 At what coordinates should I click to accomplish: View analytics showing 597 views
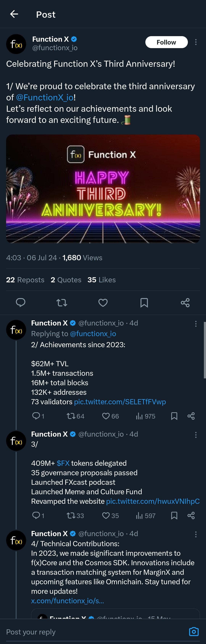click(x=145, y=516)
